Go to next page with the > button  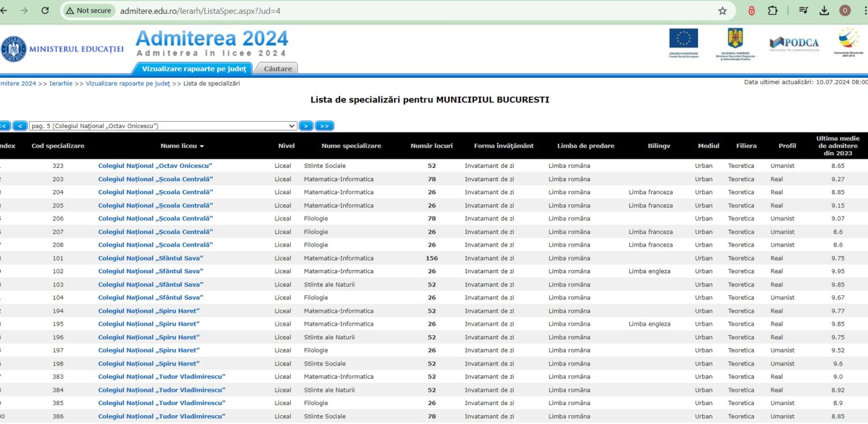306,125
